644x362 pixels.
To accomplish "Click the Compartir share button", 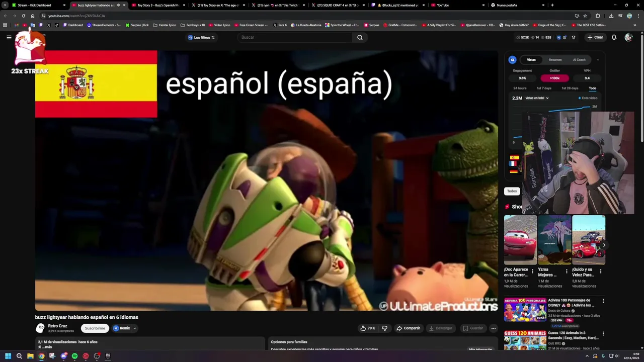I will (x=408, y=328).
